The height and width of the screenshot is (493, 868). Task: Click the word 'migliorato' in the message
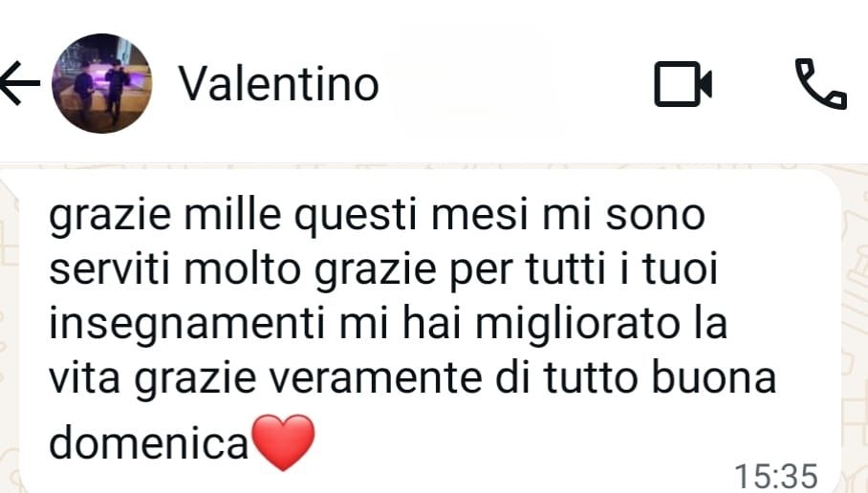577,326
